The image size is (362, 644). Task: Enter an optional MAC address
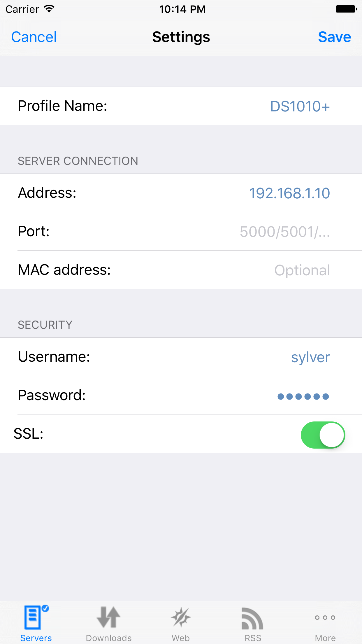click(x=302, y=270)
